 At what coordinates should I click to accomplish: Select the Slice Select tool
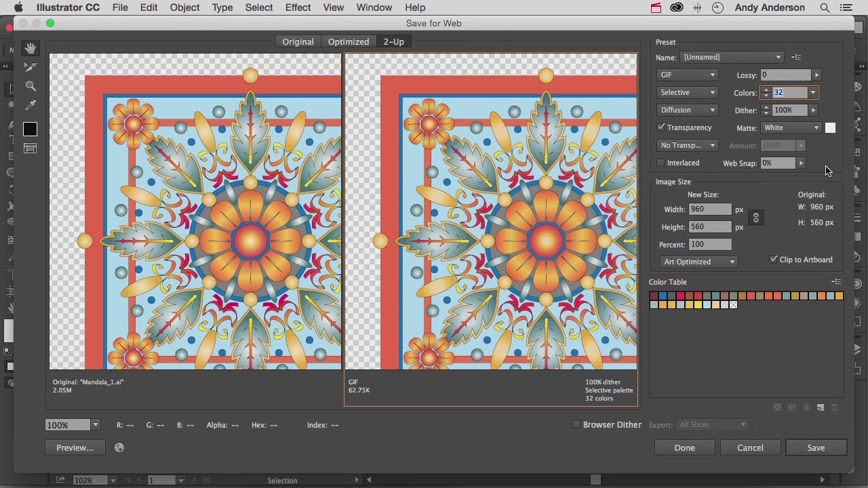[x=30, y=66]
